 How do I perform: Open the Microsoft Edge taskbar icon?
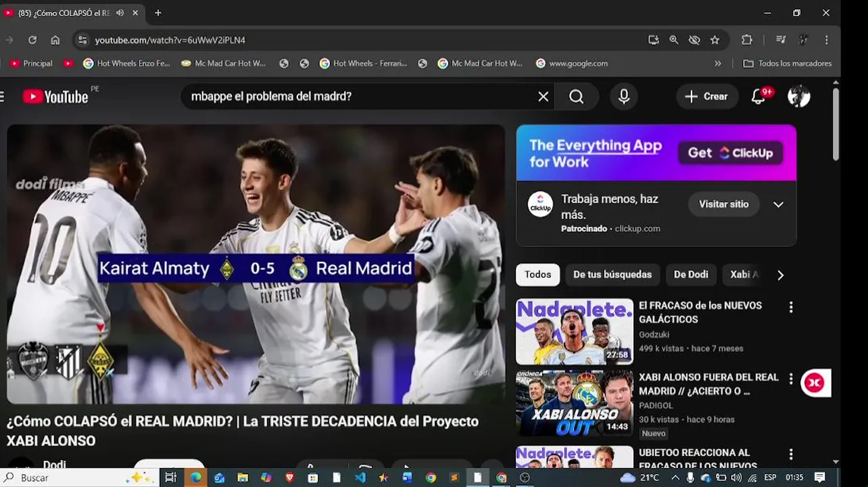(x=196, y=478)
